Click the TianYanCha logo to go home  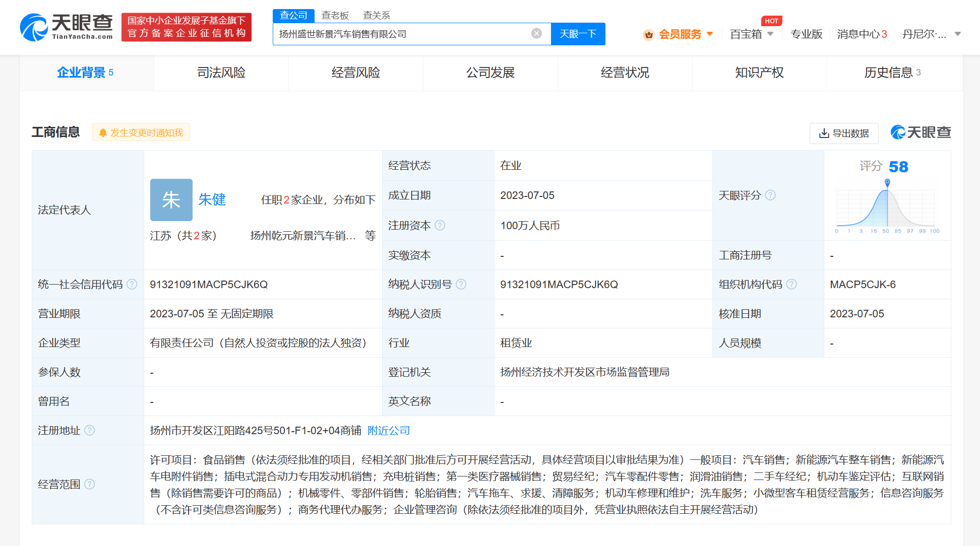(67, 27)
